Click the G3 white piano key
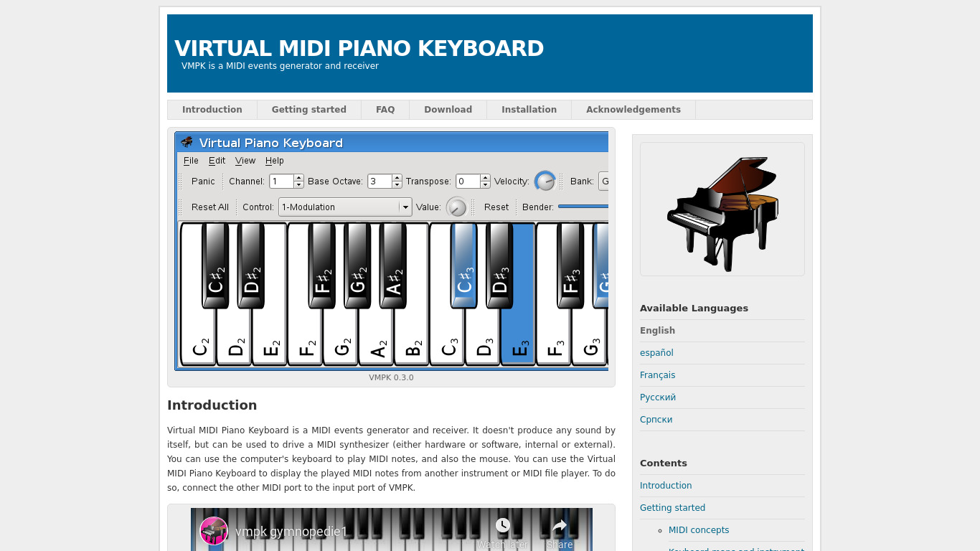 (589, 337)
